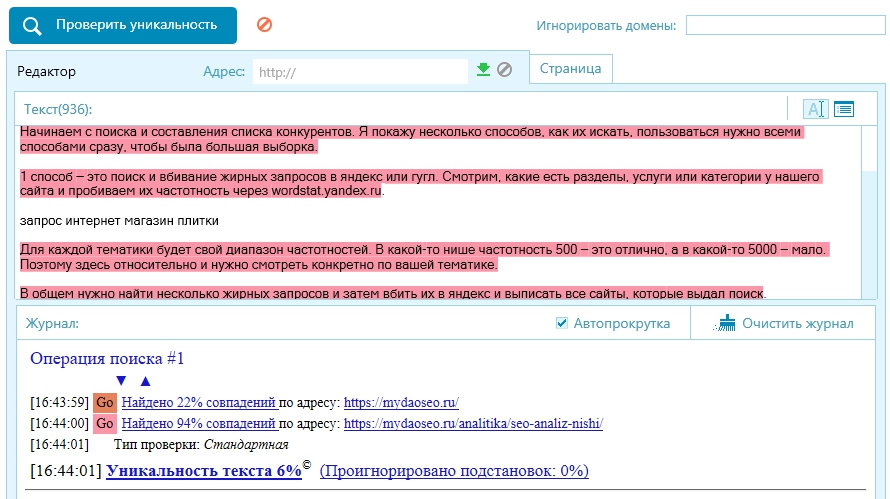Switch to list view icon
890x499 pixels.
(844, 109)
